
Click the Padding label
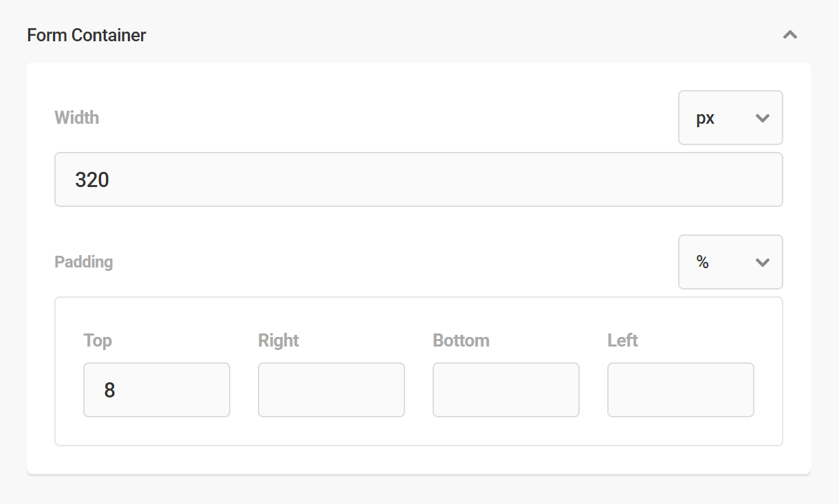[83, 262]
